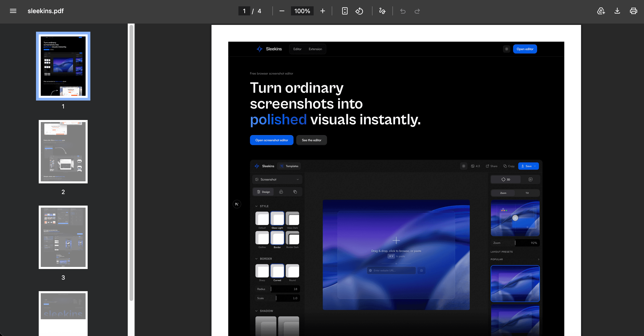
Task: Toggle the light theme sun icon in header
Action: [507, 49]
